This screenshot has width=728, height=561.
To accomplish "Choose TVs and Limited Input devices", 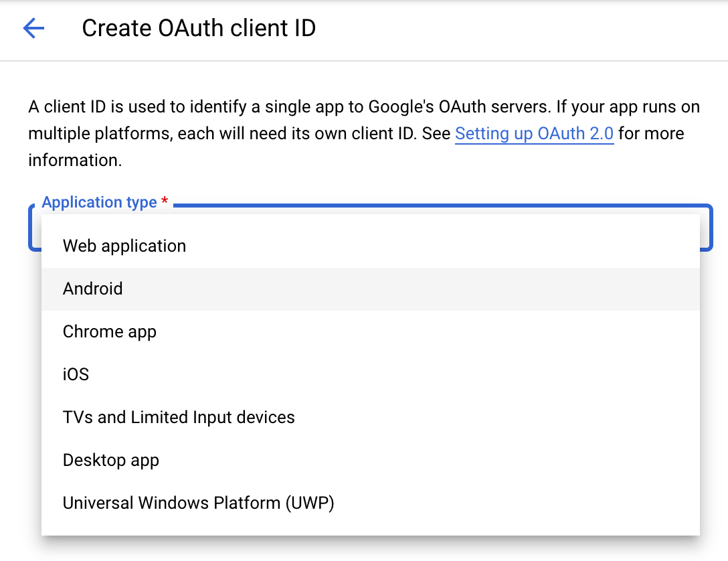I will click(x=371, y=417).
